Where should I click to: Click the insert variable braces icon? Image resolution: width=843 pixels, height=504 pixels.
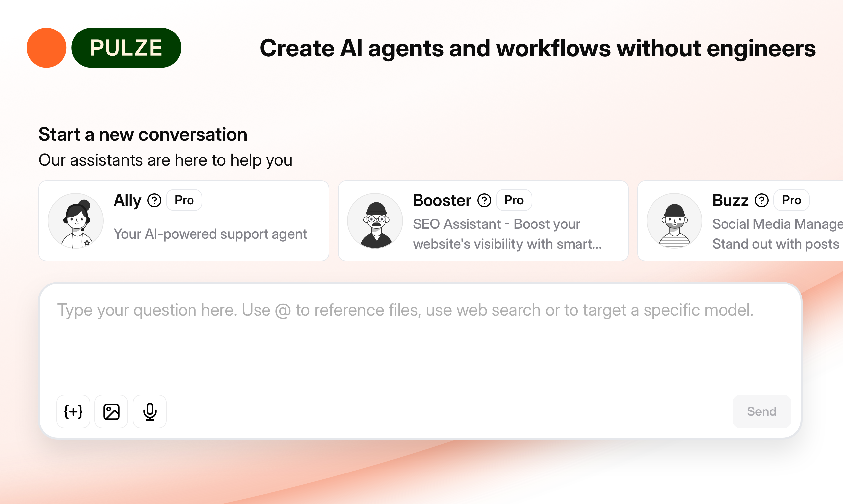tap(73, 411)
